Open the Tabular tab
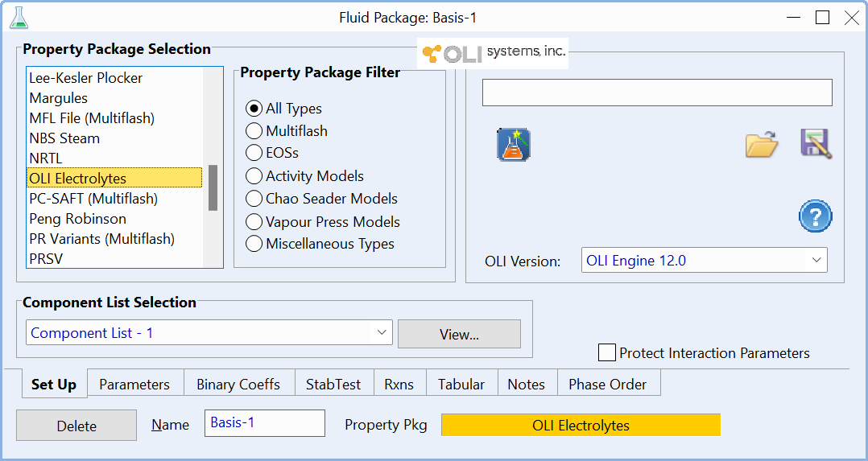This screenshot has height=461, width=868. click(x=461, y=384)
